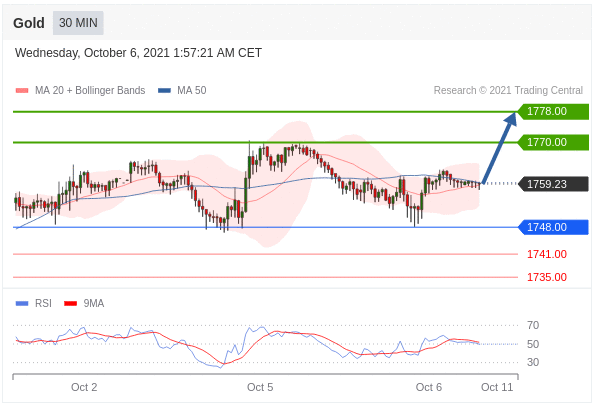Click the 30 MIN timeframe button
Image resolution: width=592 pixels, height=409 pixels.
point(78,23)
